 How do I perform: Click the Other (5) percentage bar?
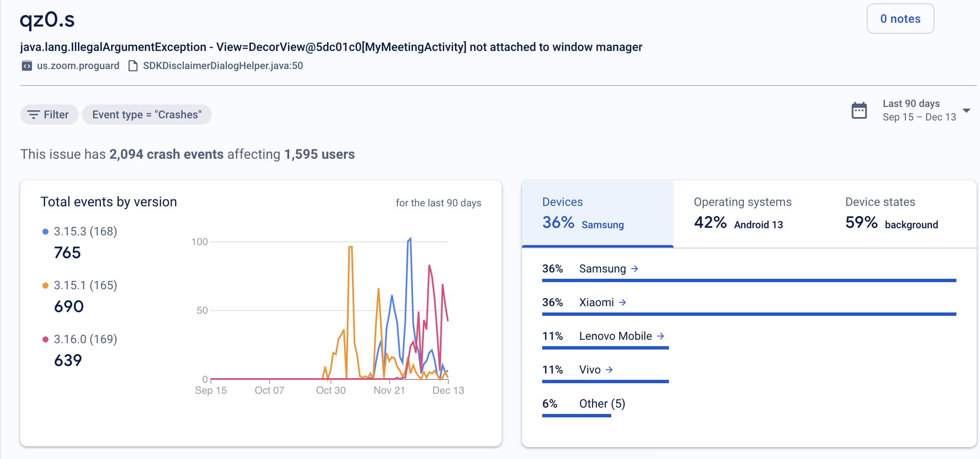576,415
